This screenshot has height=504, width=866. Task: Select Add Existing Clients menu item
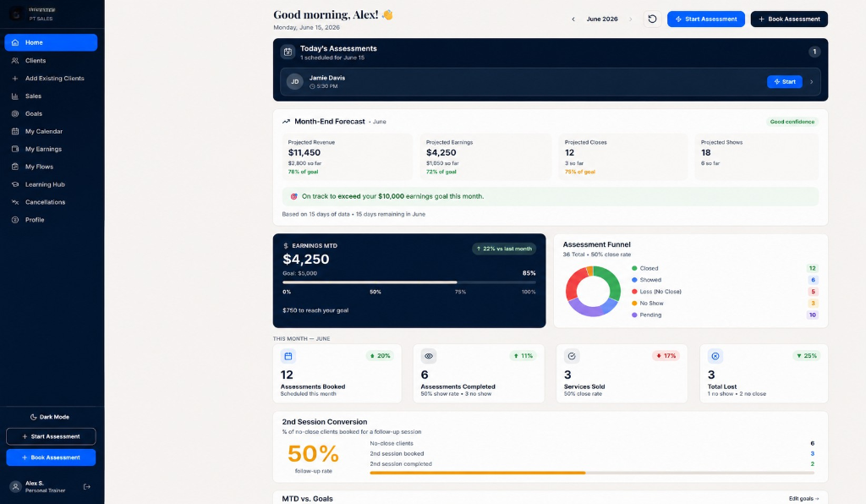[x=51, y=79]
